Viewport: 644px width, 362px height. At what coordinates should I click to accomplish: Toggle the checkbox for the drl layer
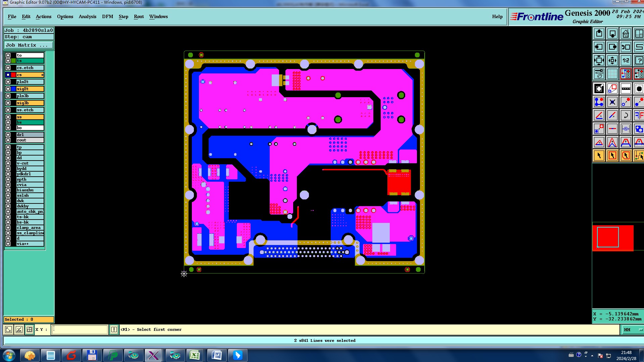pos(8,135)
